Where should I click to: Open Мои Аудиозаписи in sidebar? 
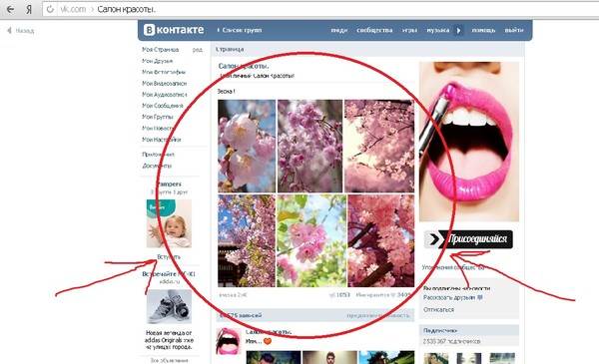click(165, 95)
